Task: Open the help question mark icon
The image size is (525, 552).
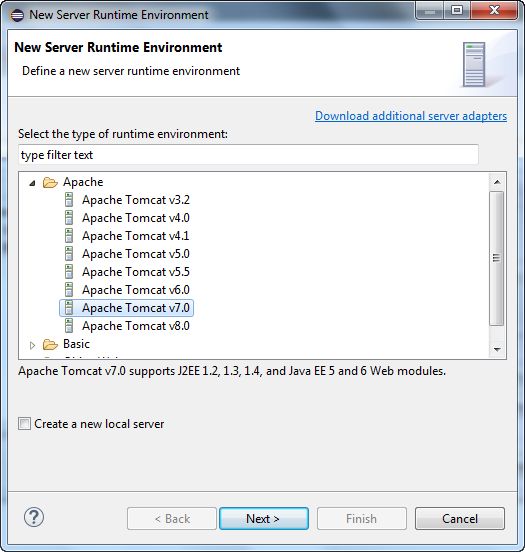Action: [34, 517]
